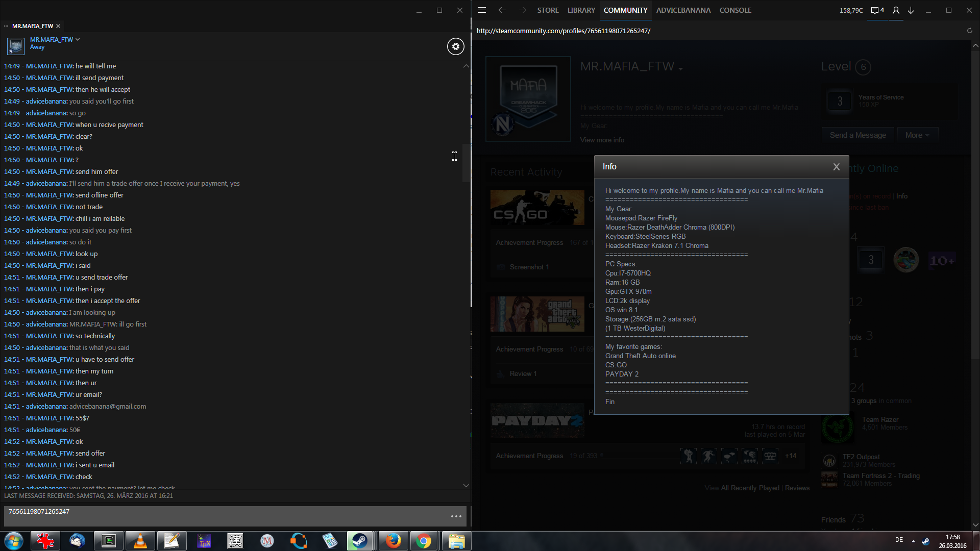Open chat settings gear icon
980x551 pixels.
455,46
